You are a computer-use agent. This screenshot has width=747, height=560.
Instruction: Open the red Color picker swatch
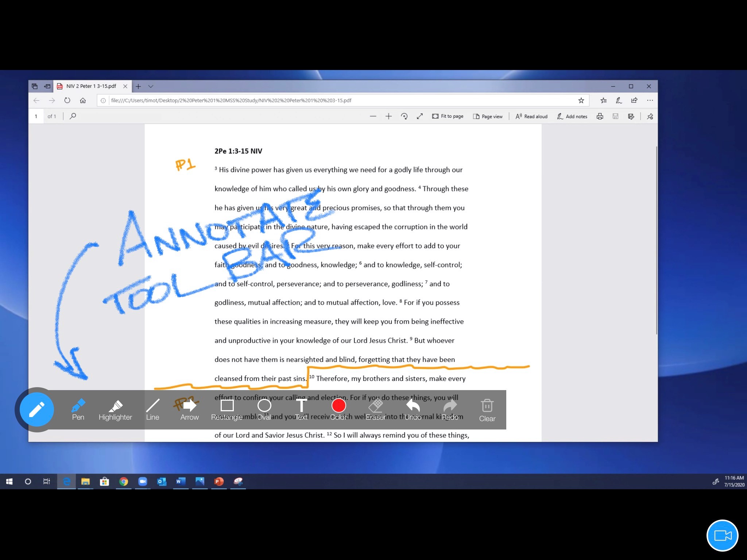338,406
